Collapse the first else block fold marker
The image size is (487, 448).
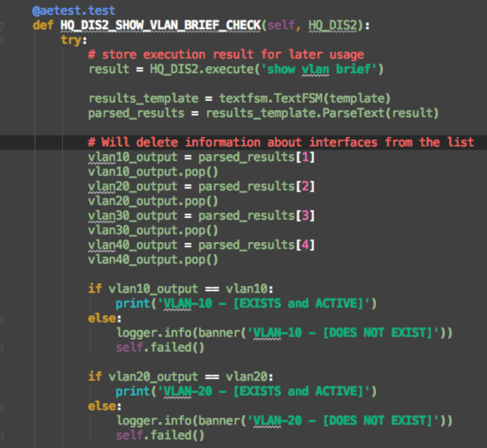[x=1, y=319]
